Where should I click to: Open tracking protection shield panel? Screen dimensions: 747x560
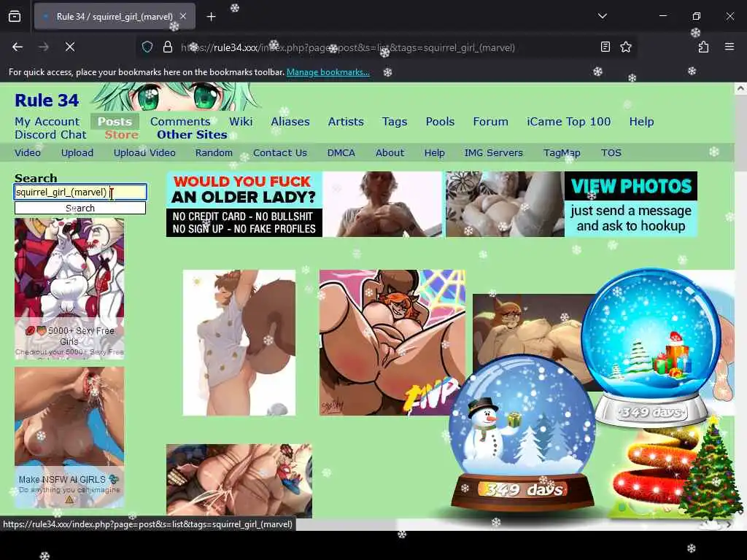click(147, 47)
